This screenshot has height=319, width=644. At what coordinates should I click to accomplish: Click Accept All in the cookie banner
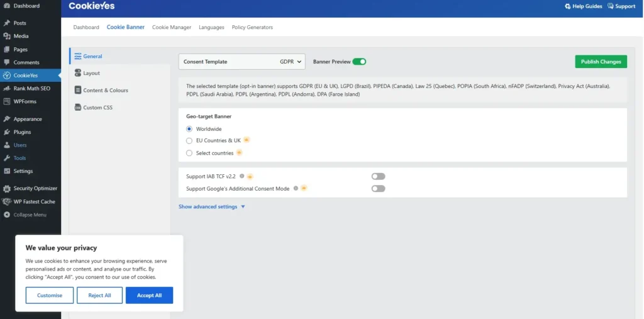click(149, 295)
